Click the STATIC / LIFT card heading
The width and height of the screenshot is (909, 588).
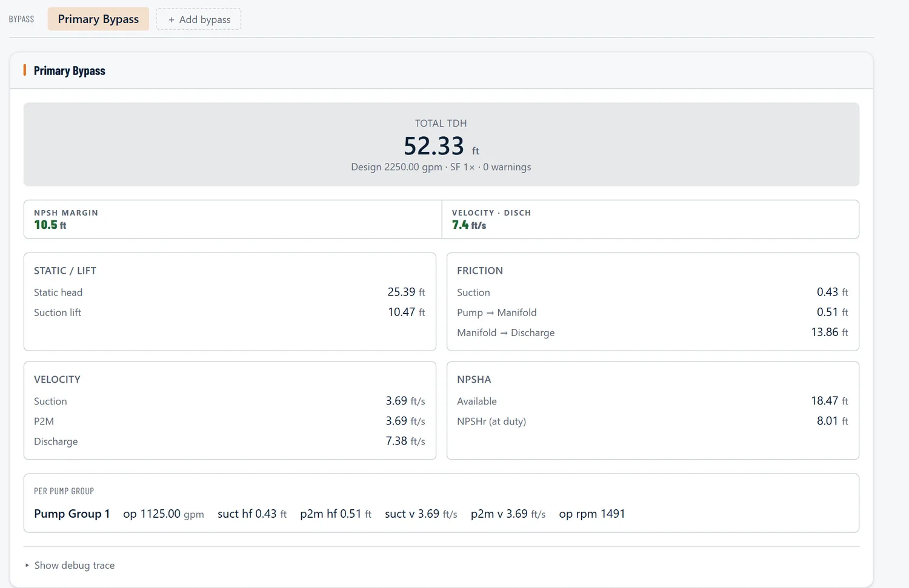pos(65,271)
